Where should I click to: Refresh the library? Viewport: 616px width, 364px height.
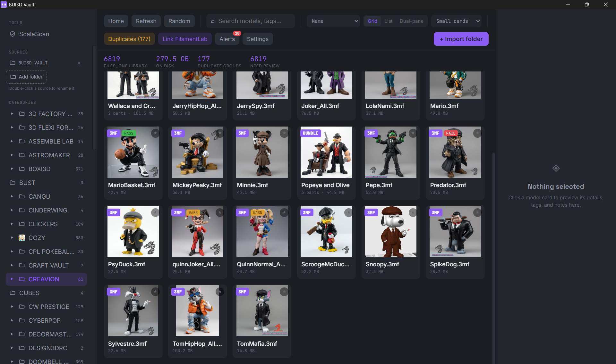[146, 21]
